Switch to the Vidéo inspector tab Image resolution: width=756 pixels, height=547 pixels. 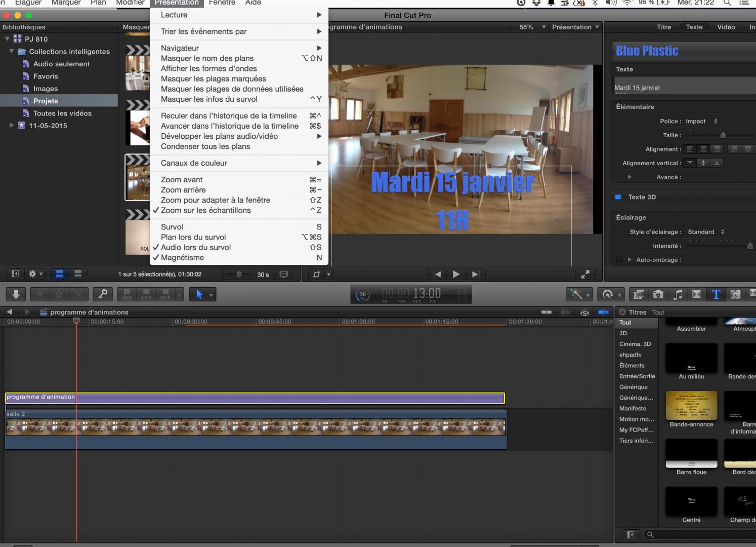[726, 27]
